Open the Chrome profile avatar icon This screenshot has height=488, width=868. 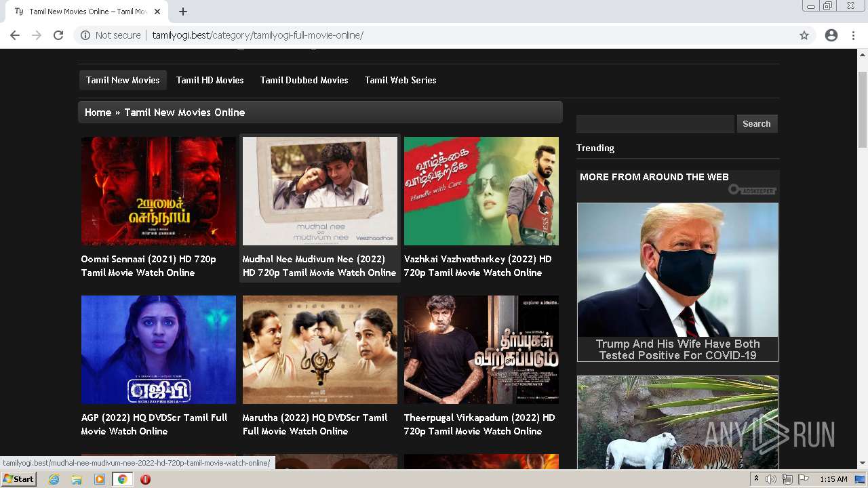pyautogui.click(x=831, y=35)
